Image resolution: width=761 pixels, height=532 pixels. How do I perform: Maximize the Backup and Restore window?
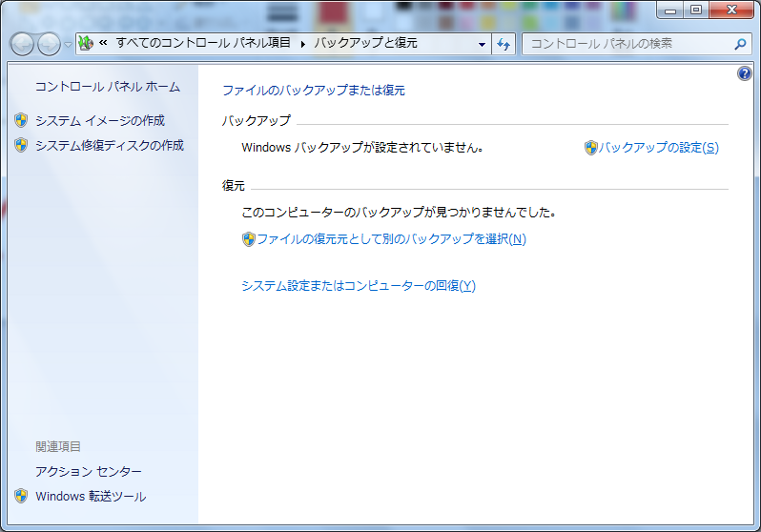point(696,10)
